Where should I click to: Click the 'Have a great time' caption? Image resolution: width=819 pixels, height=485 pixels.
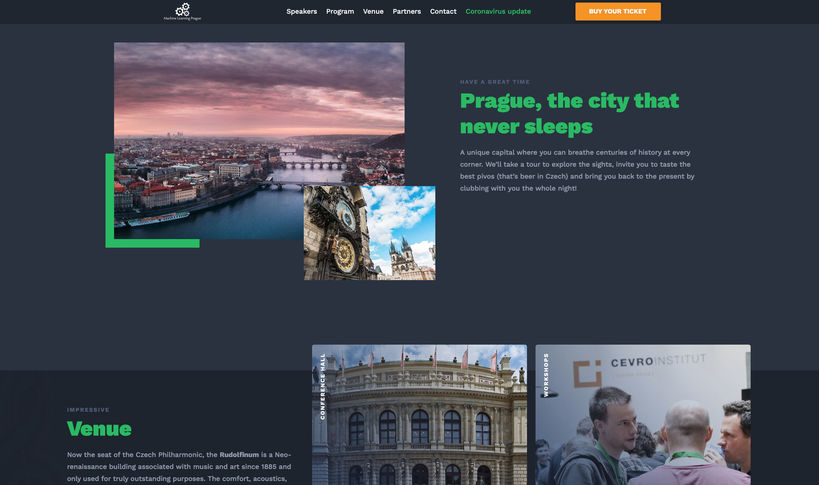494,82
